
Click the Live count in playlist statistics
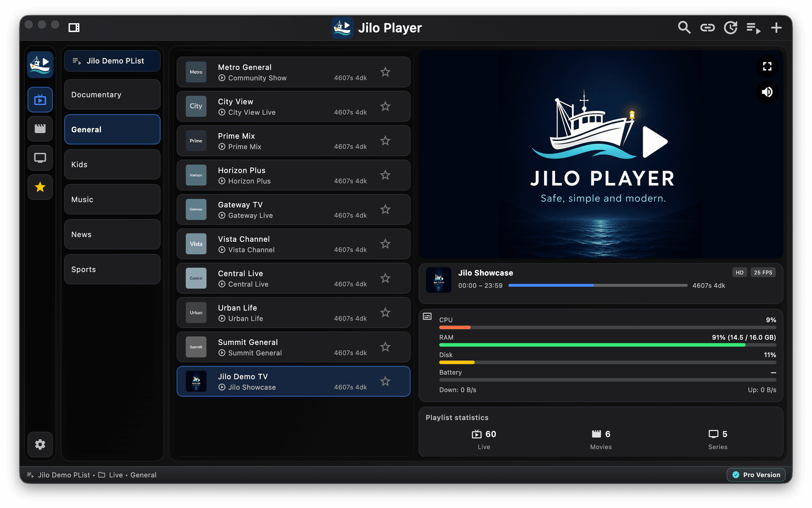(484, 439)
